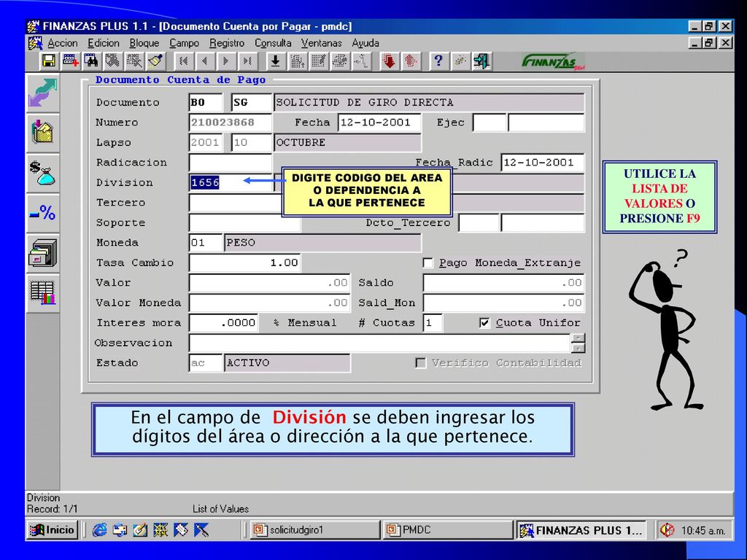Toggle Cuota Unifor checkbox

pyautogui.click(x=484, y=323)
